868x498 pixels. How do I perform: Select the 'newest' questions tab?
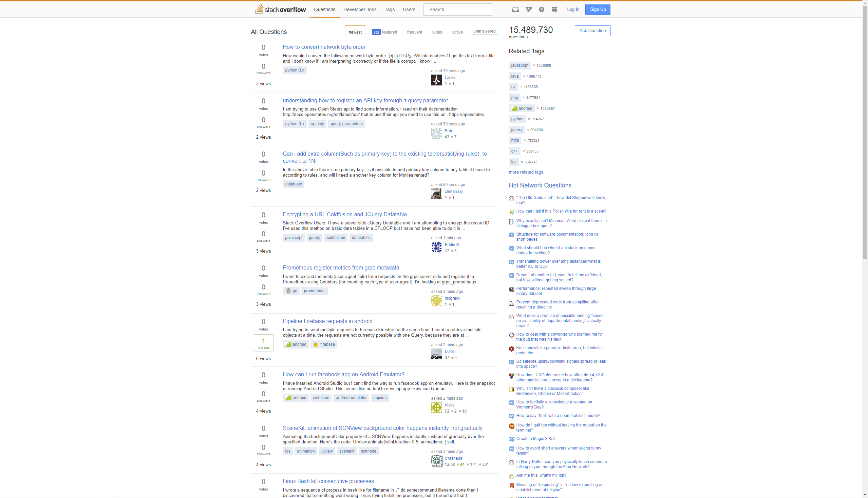pyautogui.click(x=355, y=32)
